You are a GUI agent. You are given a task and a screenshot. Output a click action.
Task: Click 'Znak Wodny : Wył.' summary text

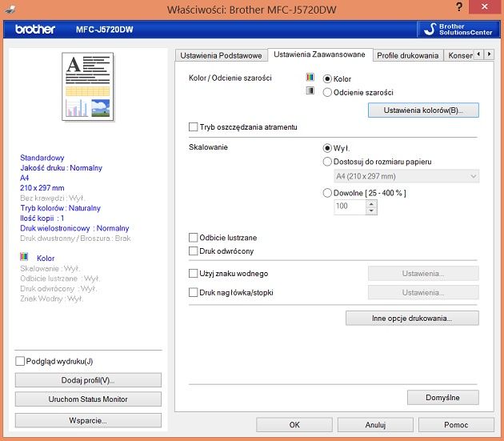(52, 299)
